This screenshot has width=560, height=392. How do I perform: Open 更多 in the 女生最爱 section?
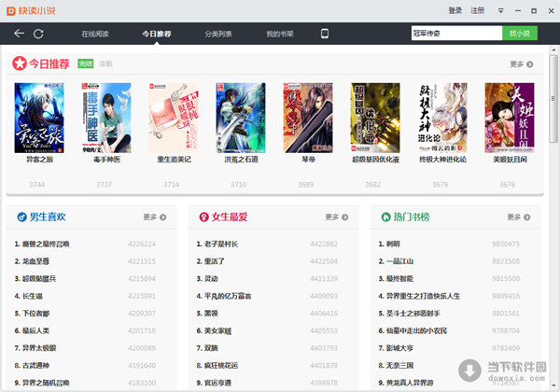click(x=336, y=217)
